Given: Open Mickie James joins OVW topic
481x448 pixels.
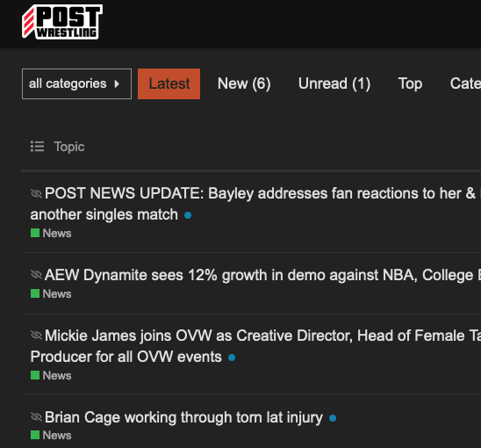Looking at the screenshot, I should pyautogui.click(x=255, y=346).
